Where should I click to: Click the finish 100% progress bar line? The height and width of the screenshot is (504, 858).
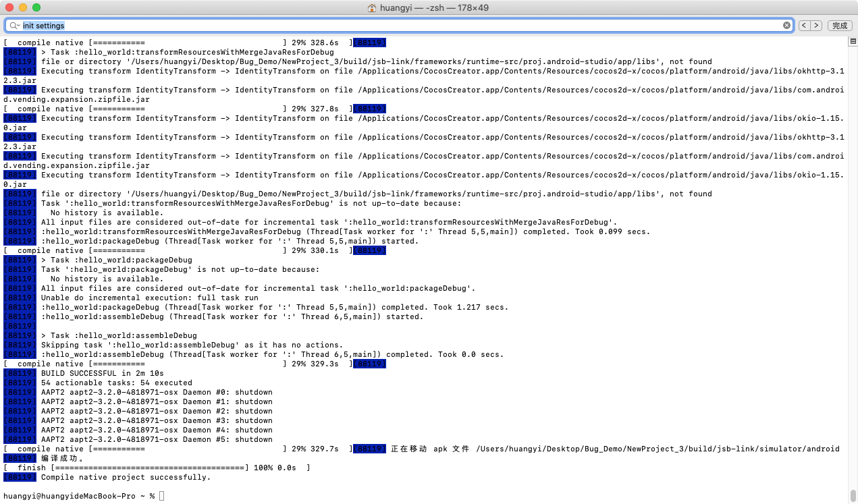(157, 468)
